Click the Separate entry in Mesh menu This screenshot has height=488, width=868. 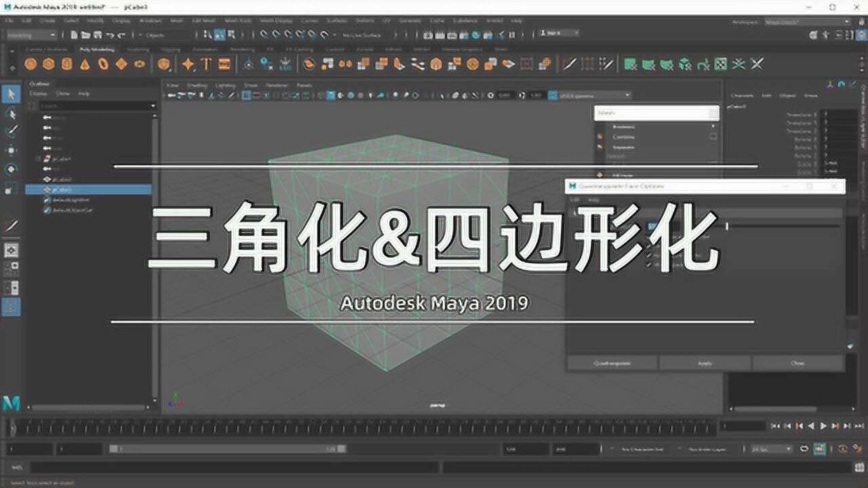pyautogui.click(x=624, y=146)
